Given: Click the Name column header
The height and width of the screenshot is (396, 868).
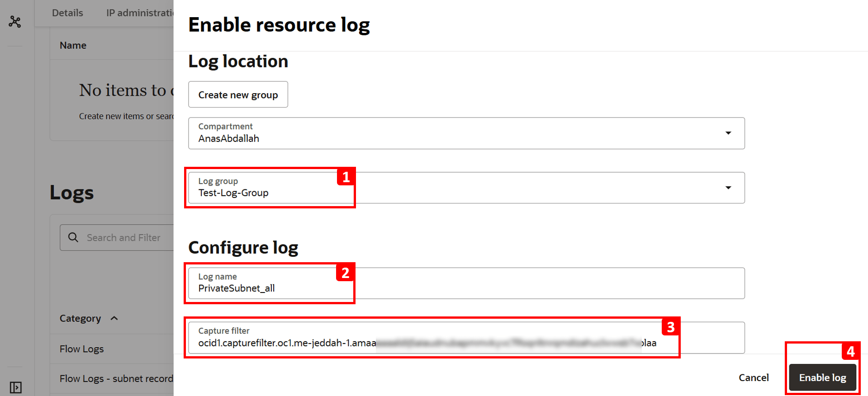Looking at the screenshot, I should (73, 45).
